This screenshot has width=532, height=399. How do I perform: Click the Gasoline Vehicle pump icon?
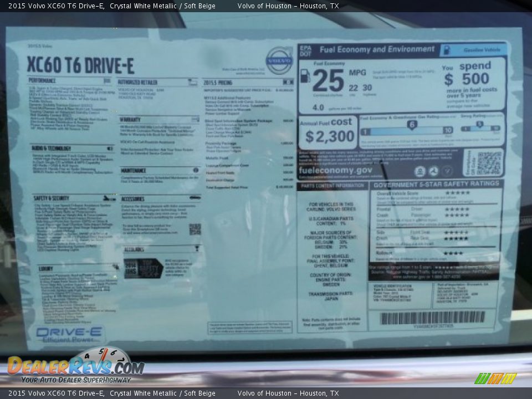tap(446, 50)
